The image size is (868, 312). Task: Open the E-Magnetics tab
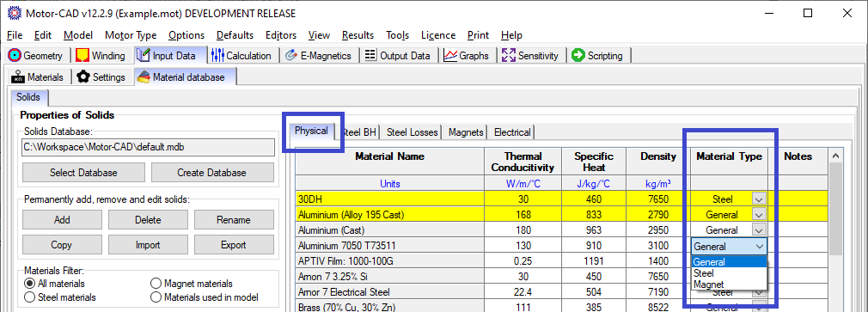[x=319, y=55]
